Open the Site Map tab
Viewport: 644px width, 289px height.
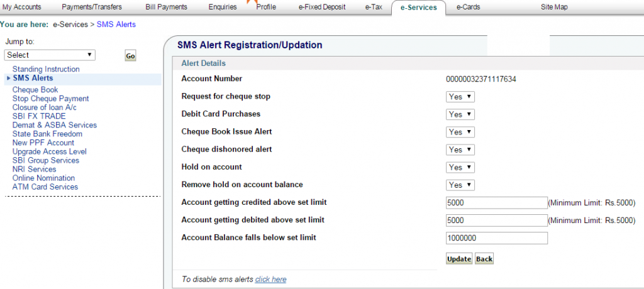pos(553,7)
